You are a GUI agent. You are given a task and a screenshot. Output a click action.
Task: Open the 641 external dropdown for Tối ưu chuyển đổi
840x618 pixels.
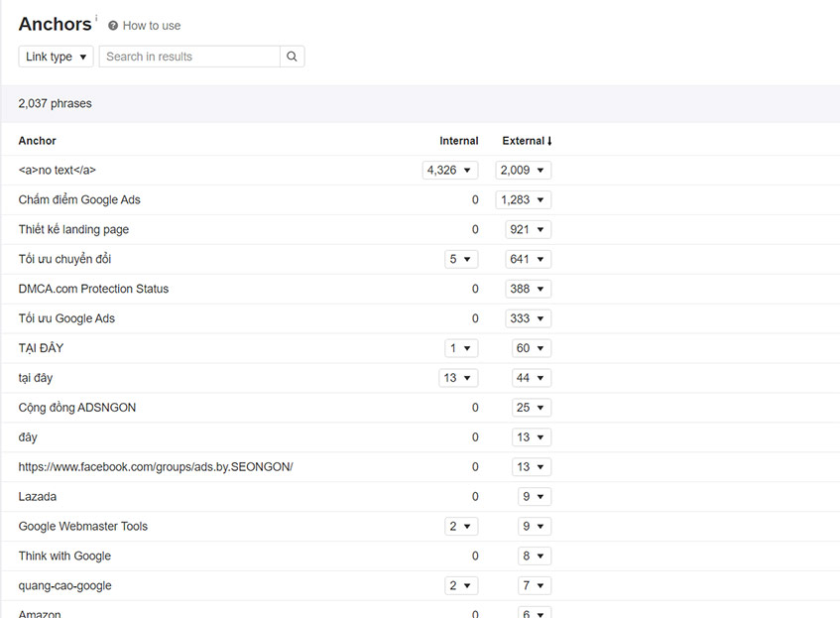pyautogui.click(x=528, y=259)
